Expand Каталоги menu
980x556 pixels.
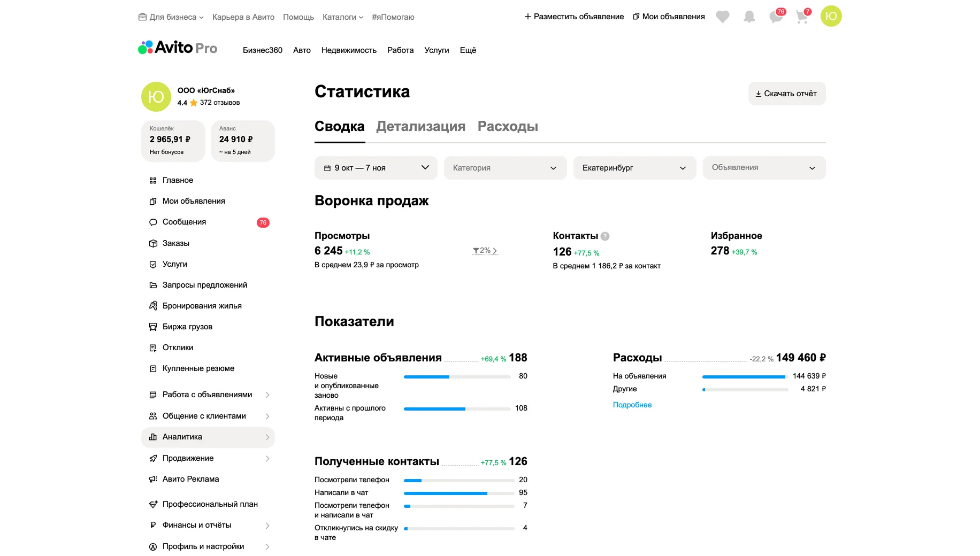tap(343, 17)
